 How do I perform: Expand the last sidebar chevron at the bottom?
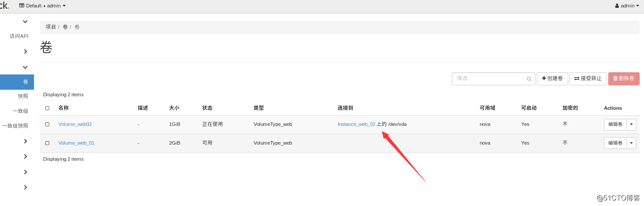click(x=25, y=187)
